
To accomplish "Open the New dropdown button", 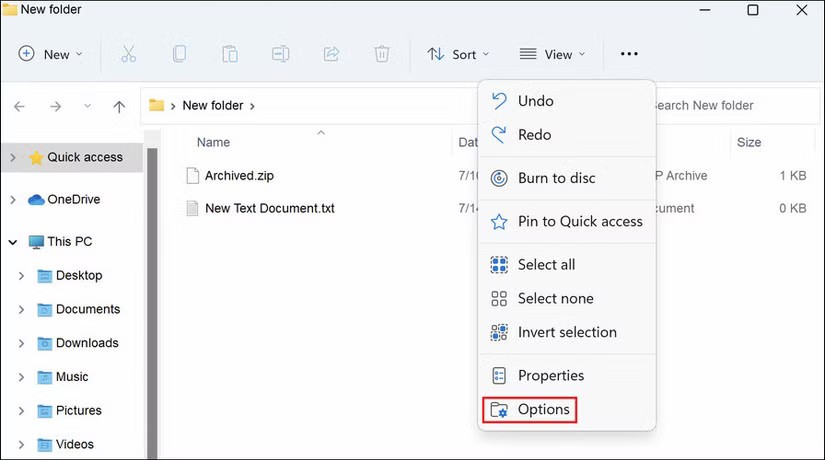I will [51, 54].
